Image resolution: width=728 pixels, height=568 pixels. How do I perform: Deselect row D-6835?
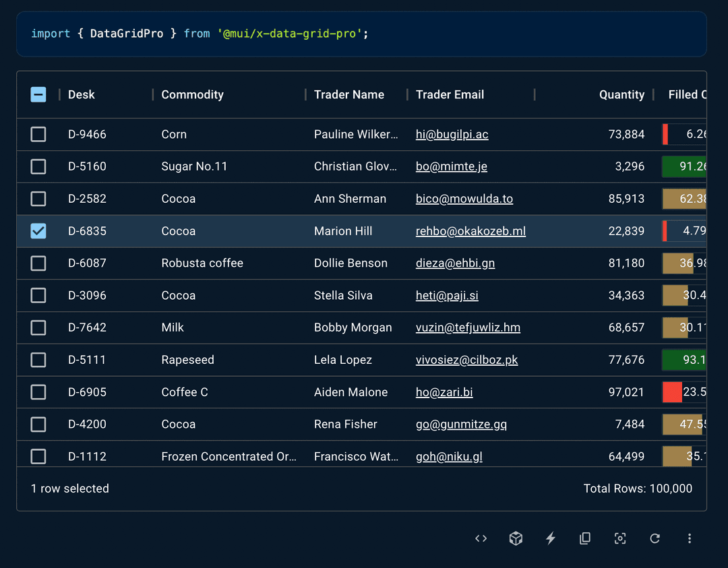pyautogui.click(x=38, y=230)
